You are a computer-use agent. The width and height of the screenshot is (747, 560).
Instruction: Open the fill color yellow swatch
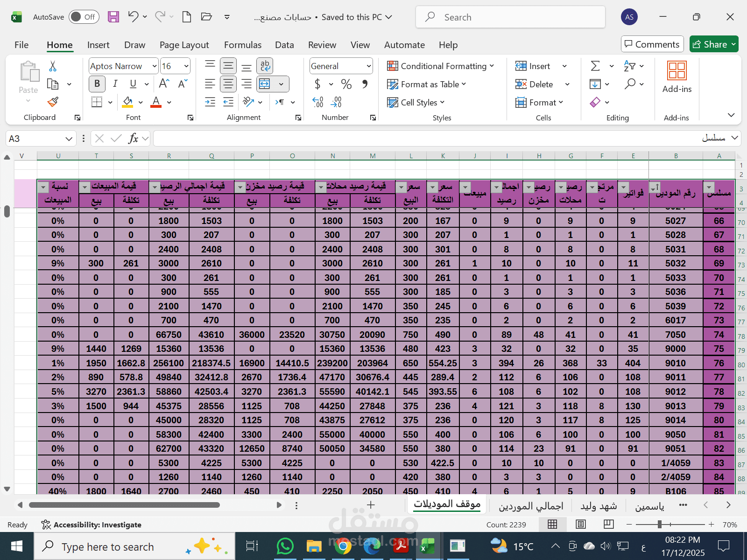pyautogui.click(x=127, y=102)
